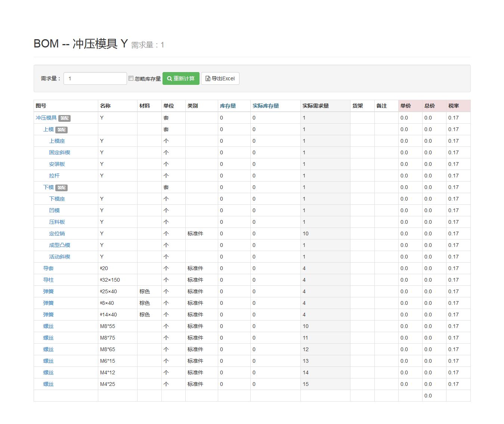Click the 装配 badge beside 上模
Screen dimensions: 504x424
[x=61, y=130]
